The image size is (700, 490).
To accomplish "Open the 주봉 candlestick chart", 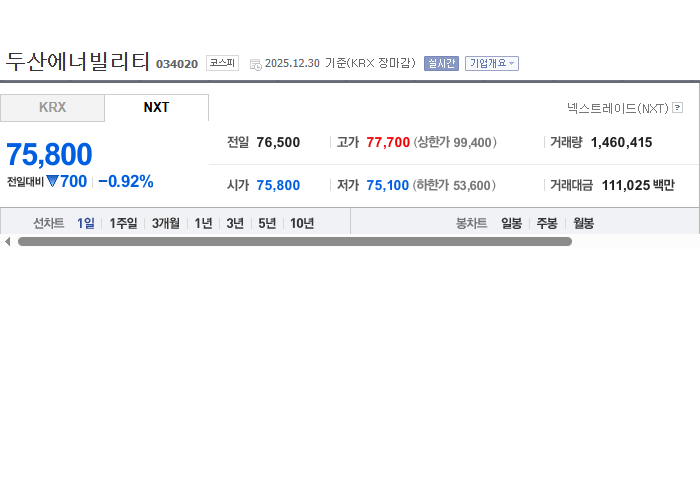I will click(x=547, y=223).
